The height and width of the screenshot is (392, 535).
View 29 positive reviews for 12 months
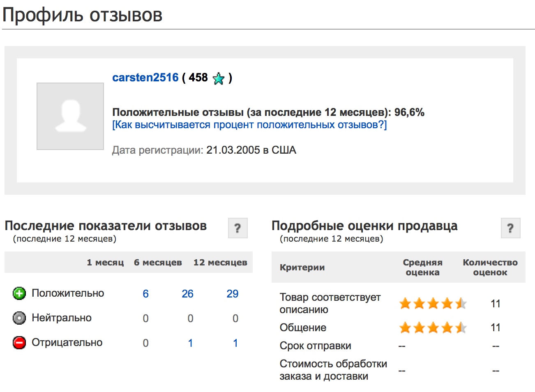pos(232,294)
